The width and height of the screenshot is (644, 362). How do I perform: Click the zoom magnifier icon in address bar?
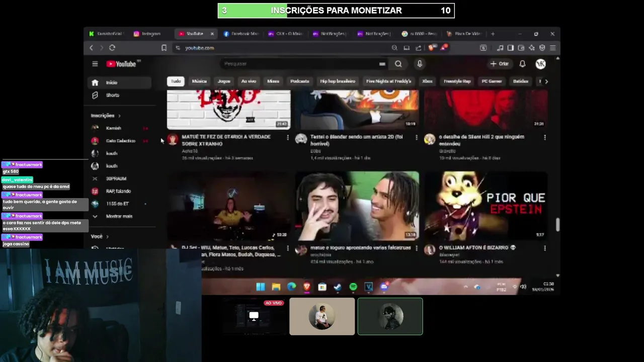394,48
